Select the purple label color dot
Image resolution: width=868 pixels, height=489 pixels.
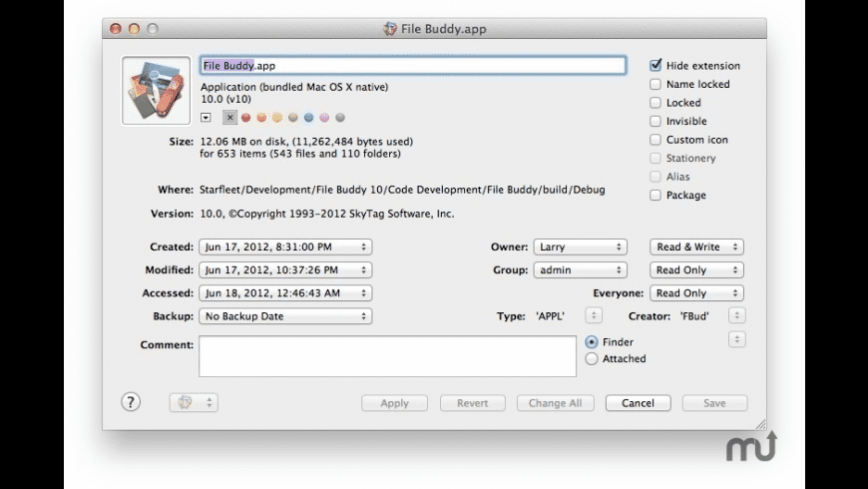coord(324,118)
